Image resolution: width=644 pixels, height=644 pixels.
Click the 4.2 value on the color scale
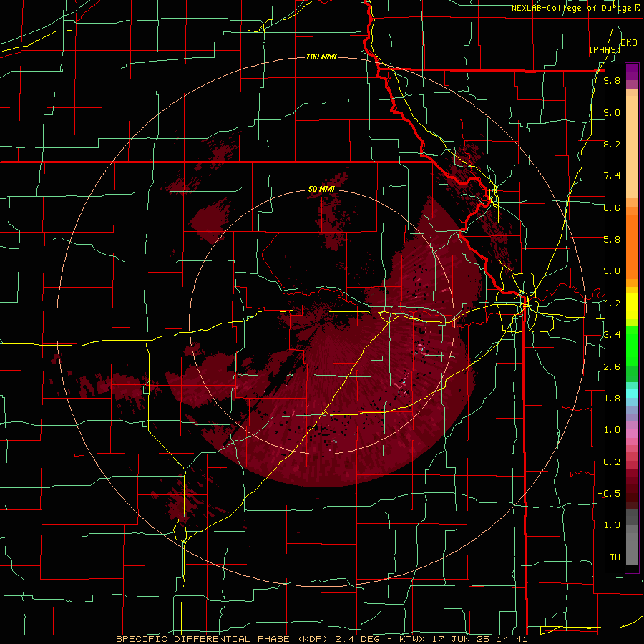click(612, 303)
